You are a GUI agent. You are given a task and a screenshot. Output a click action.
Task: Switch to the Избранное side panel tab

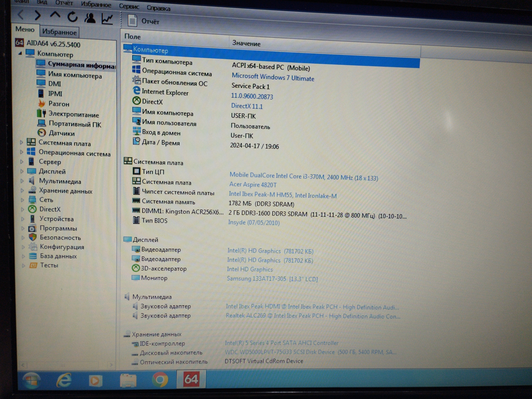59,32
